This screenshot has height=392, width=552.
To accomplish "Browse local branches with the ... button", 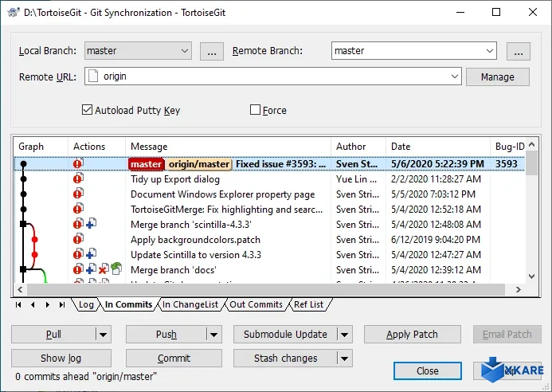I will pos(212,52).
